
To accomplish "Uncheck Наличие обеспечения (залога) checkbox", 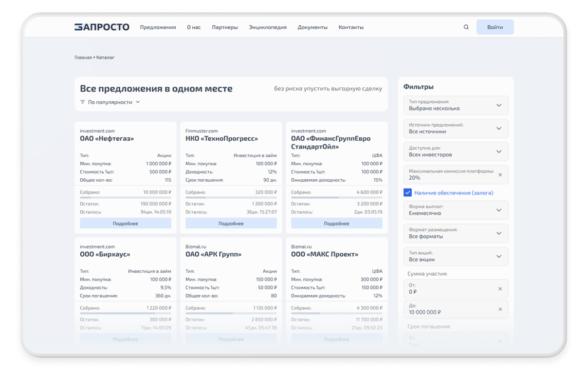I will pyautogui.click(x=408, y=193).
